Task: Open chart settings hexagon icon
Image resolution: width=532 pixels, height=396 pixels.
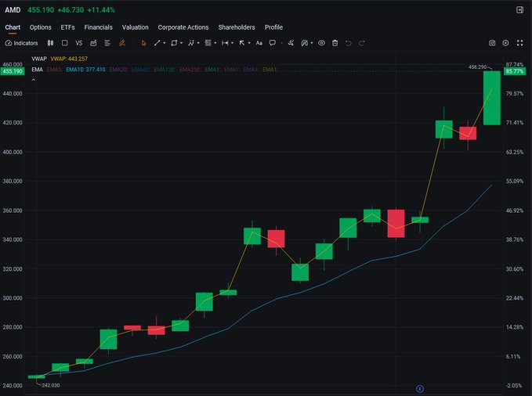Action: coord(505,43)
